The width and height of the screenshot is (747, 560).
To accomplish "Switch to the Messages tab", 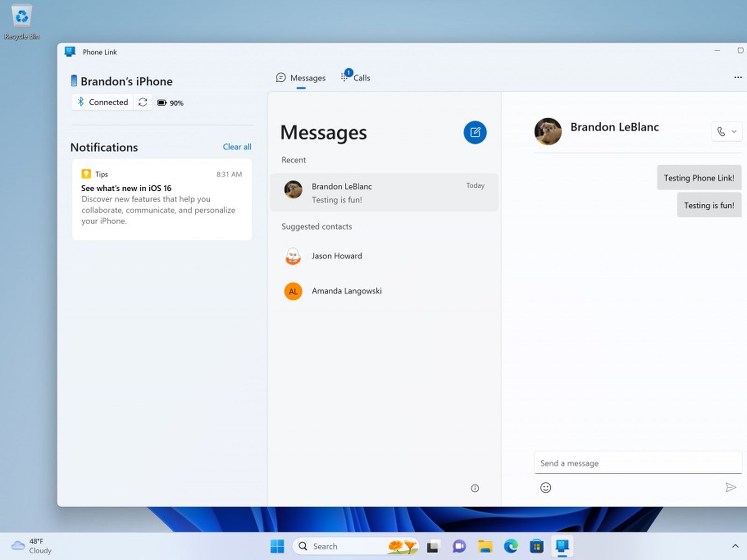I will [x=301, y=78].
